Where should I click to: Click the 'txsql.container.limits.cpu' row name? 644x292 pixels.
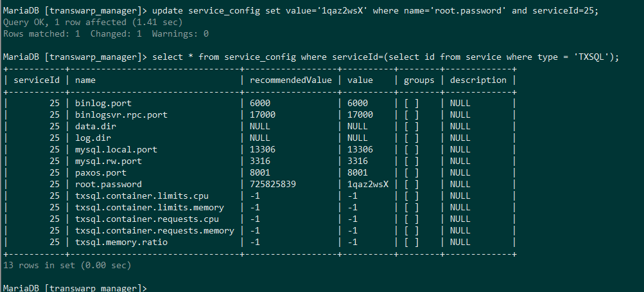[142, 196]
